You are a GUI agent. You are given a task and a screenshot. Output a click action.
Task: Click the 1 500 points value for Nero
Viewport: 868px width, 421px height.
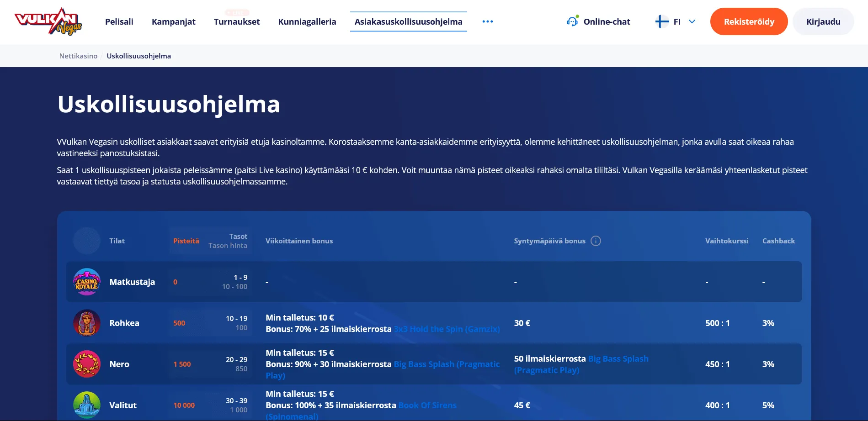182,364
